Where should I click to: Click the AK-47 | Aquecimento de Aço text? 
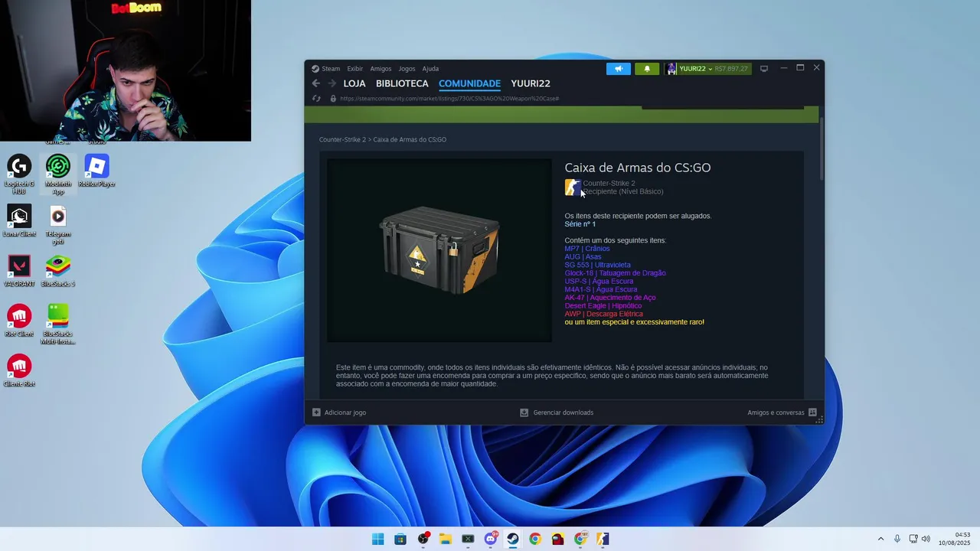coord(610,298)
